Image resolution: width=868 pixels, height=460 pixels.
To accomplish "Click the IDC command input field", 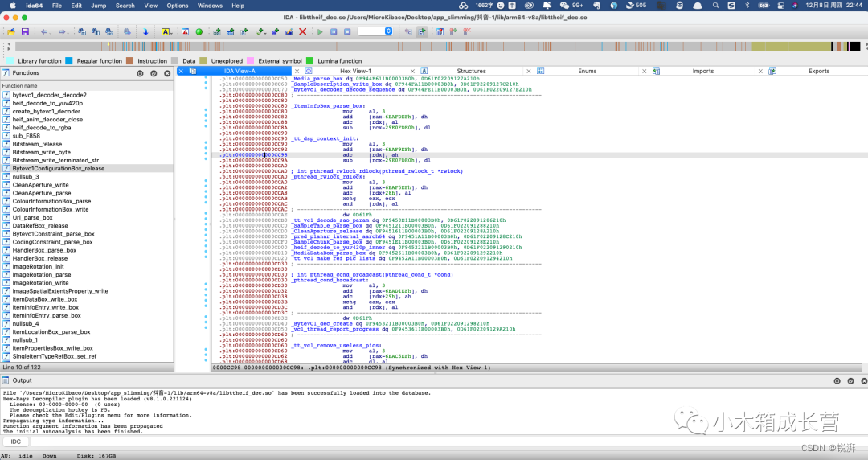I will pyautogui.click(x=448, y=442).
